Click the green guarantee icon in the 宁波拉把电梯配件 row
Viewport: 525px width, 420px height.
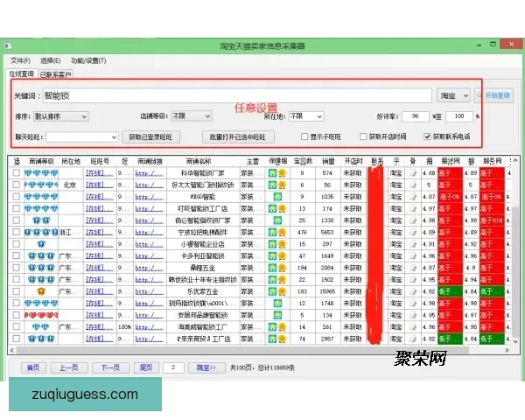point(272,232)
